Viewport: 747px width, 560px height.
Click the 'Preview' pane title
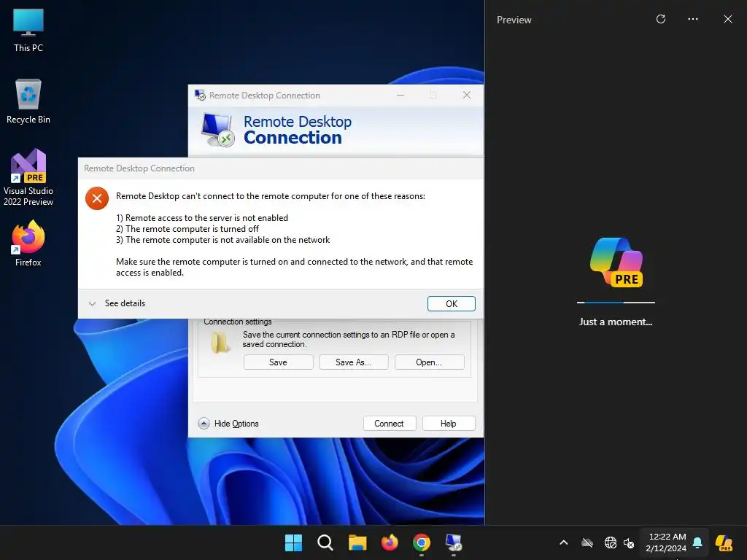[x=514, y=20]
